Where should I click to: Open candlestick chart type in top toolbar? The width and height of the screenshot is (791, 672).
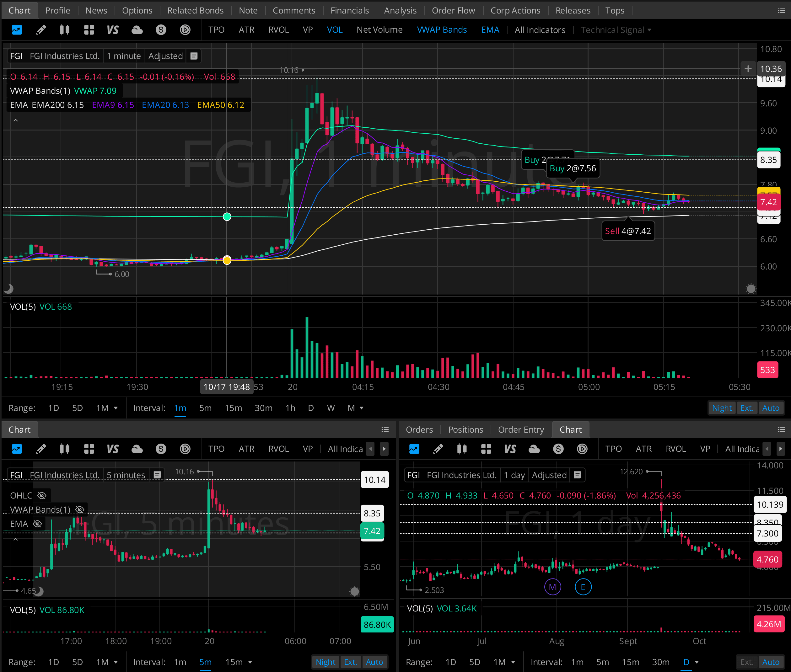click(64, 30)
